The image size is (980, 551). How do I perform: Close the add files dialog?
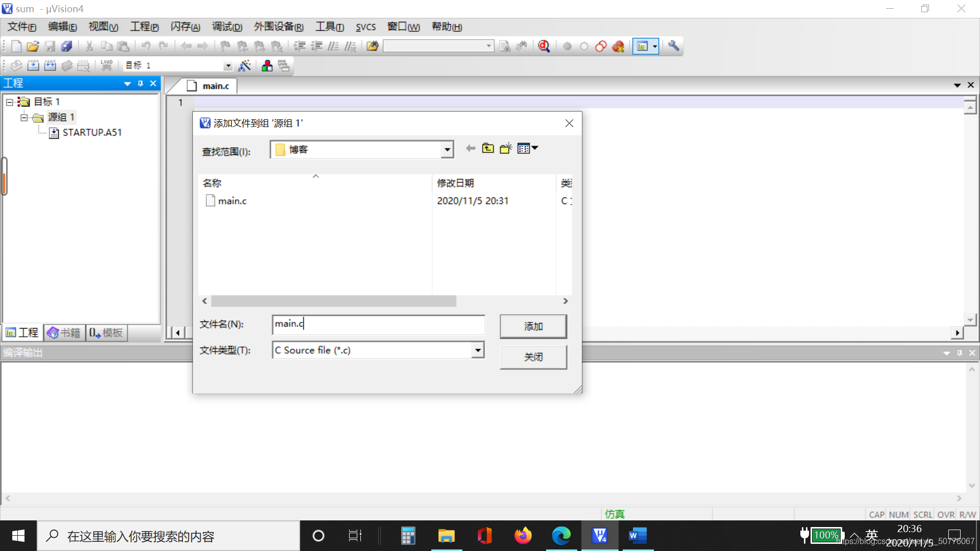click(569, 123)
